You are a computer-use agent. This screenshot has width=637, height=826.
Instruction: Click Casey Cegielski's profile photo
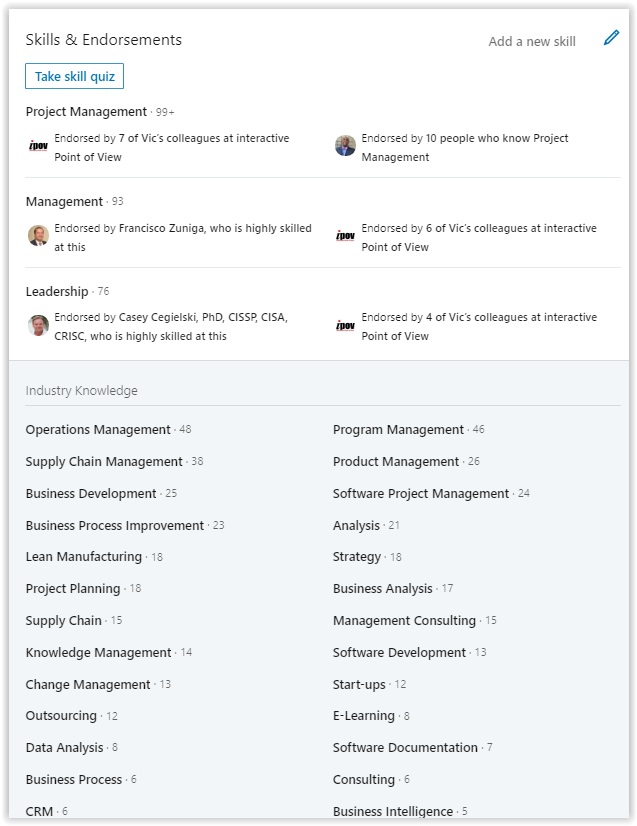38,326
